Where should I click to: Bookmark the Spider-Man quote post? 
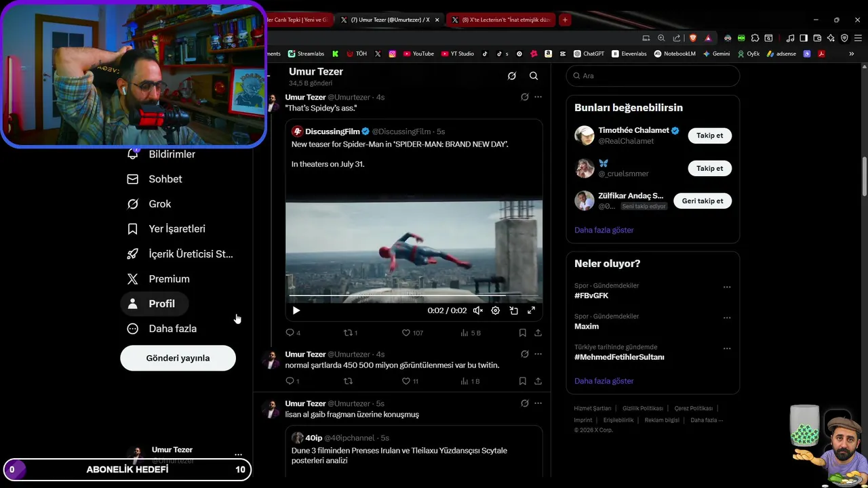pos(522,333)
